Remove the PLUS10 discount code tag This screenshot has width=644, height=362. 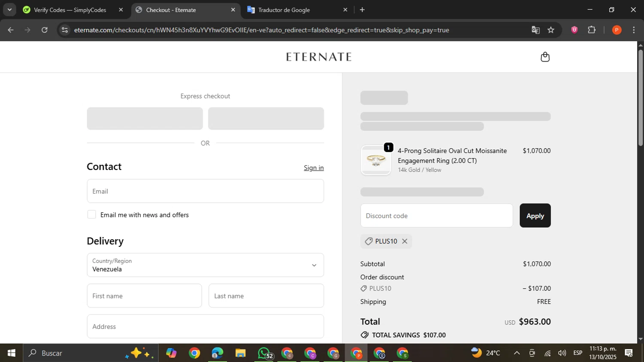pyautogui.click(x=404, y=241)
